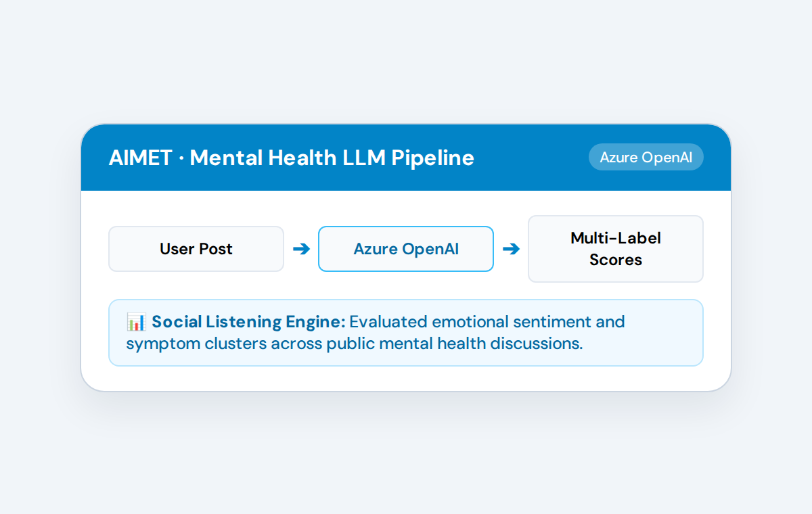Click the Mental Health LLM Pipeline title text

click(332, 158)
